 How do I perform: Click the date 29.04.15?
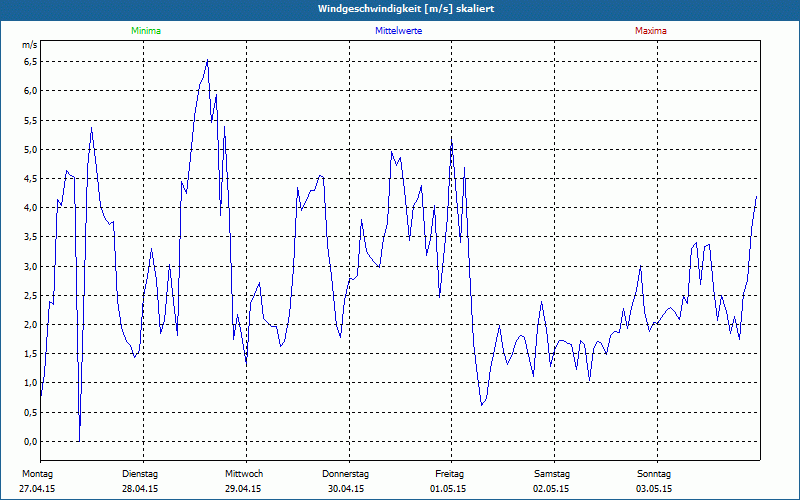243,489
